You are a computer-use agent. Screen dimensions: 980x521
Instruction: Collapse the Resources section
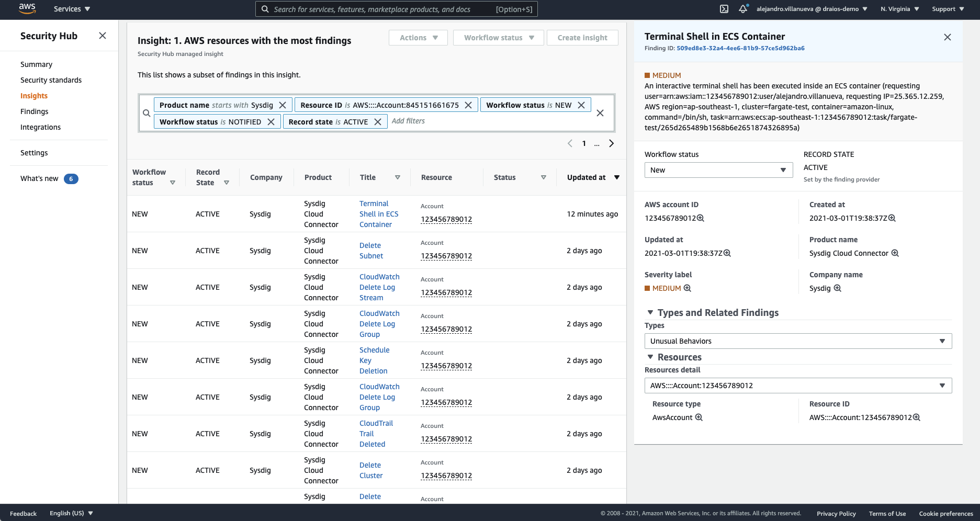tap(650, 357)
